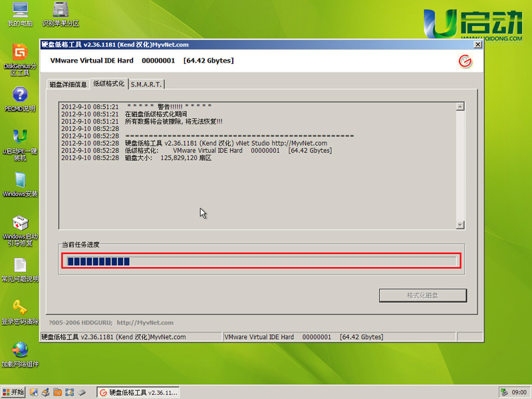
Task: Click log line with vNet Studio http://MyvNet.com
Action: [x=194, y=143]
